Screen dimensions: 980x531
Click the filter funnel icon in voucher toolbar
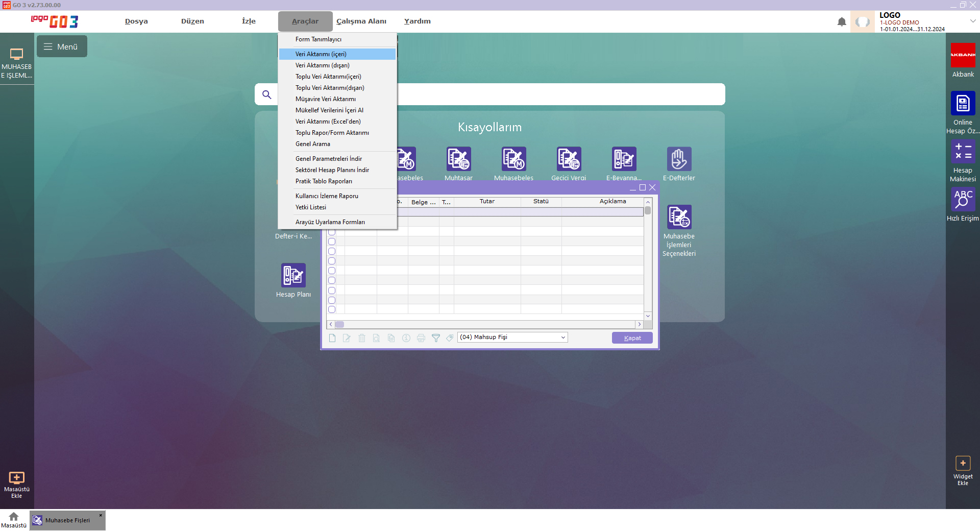[435, 338]
